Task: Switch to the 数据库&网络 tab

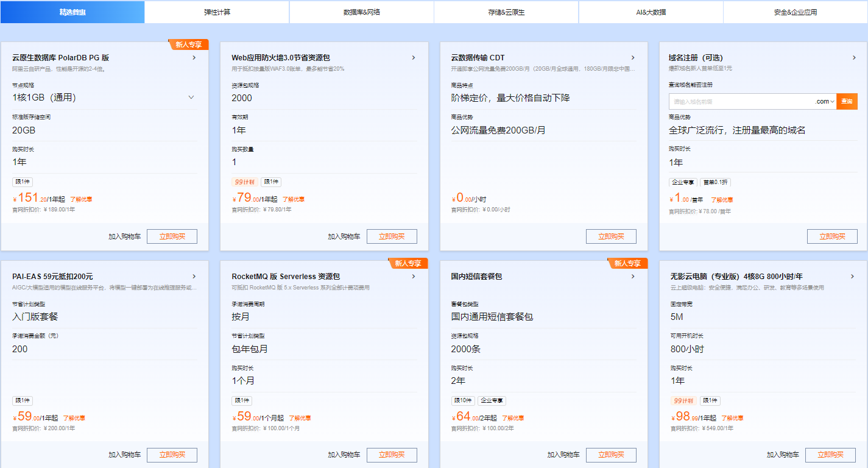Action: pyautogui.click(x=362, y=12)
